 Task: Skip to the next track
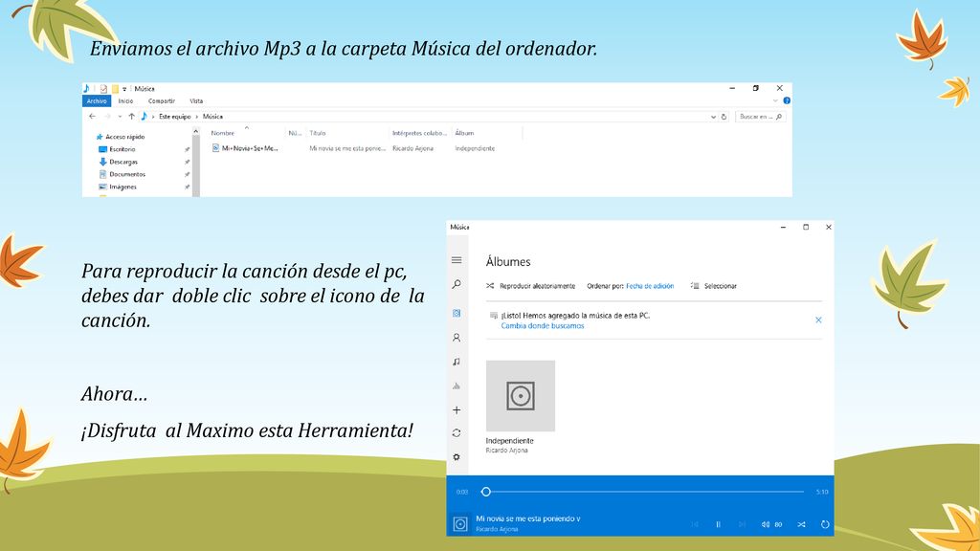tap(742, 525)
